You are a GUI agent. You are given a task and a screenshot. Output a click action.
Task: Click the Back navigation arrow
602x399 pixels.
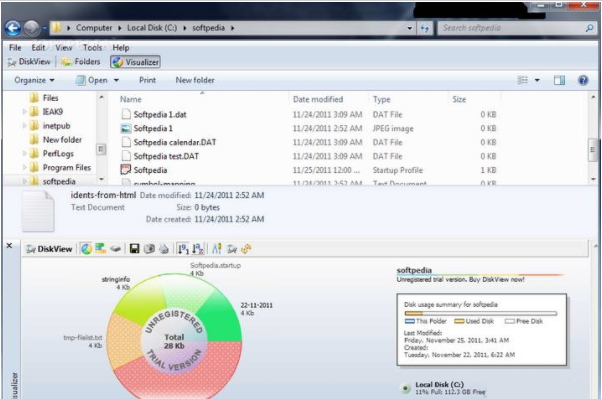[13, 28]
